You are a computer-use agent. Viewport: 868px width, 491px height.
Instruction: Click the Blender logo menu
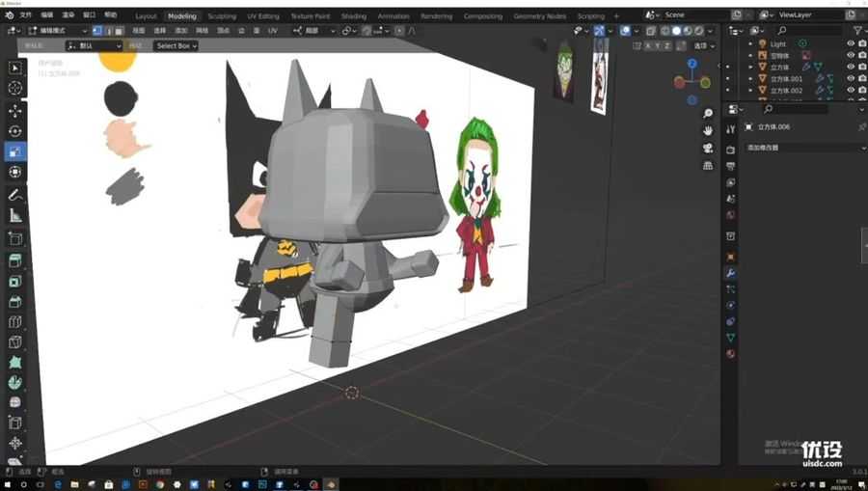click(10, 15)
